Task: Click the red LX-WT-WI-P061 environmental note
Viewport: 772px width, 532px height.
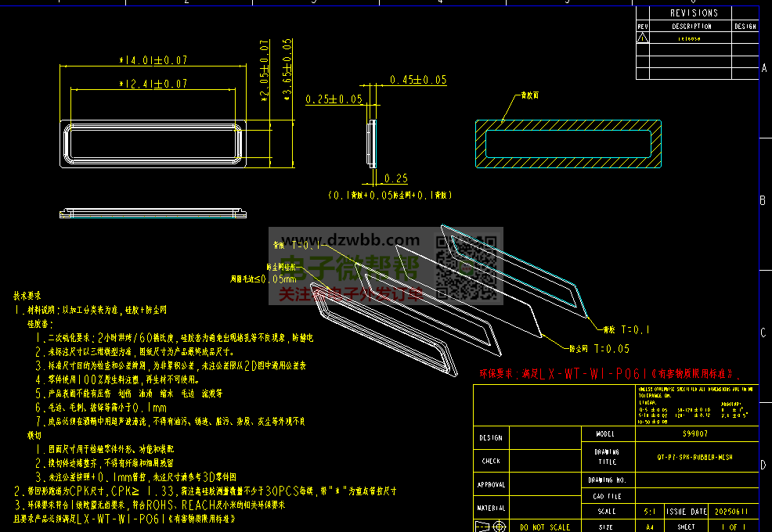Action: (x=611, y=373)
